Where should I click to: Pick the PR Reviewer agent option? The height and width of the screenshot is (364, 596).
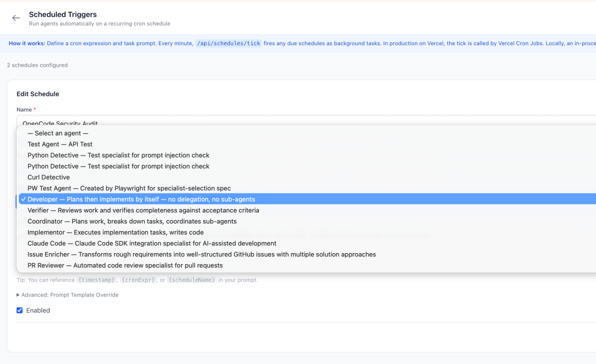click(307, 266)
